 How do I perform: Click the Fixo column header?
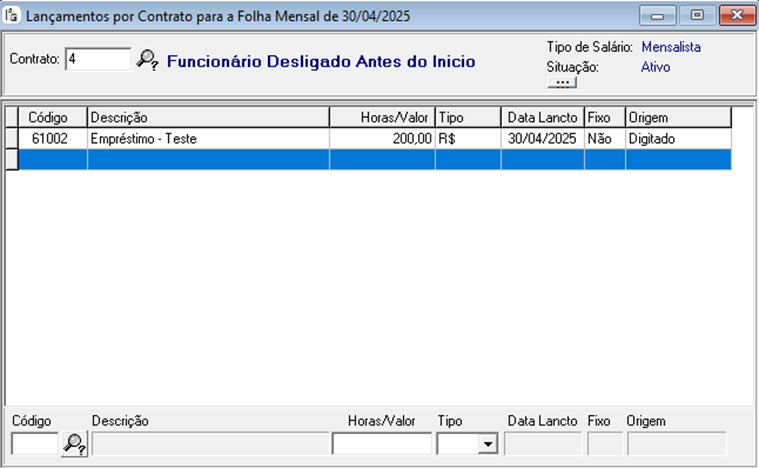tap(604, 117)
